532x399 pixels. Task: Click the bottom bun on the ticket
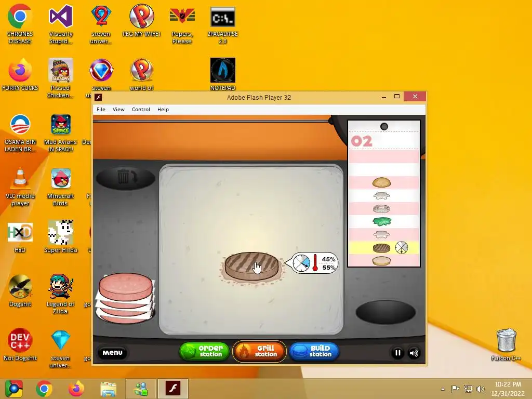pos(381,261)
